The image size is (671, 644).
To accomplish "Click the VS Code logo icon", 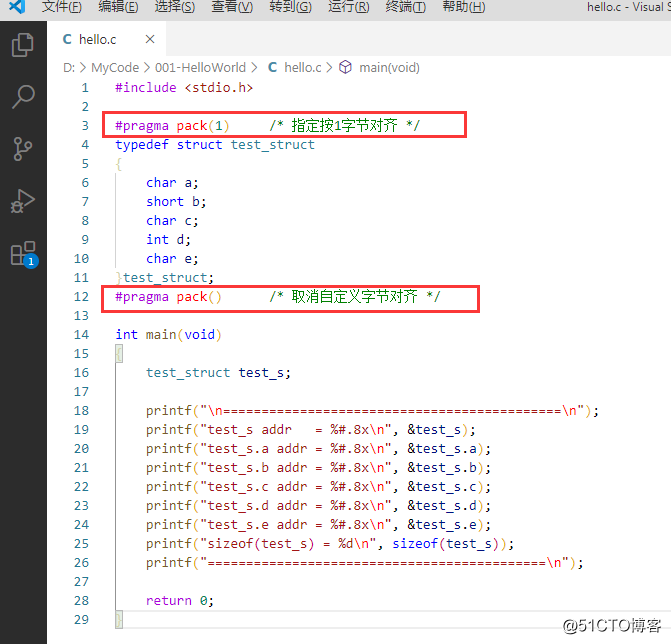I will (x=17, y=7).
